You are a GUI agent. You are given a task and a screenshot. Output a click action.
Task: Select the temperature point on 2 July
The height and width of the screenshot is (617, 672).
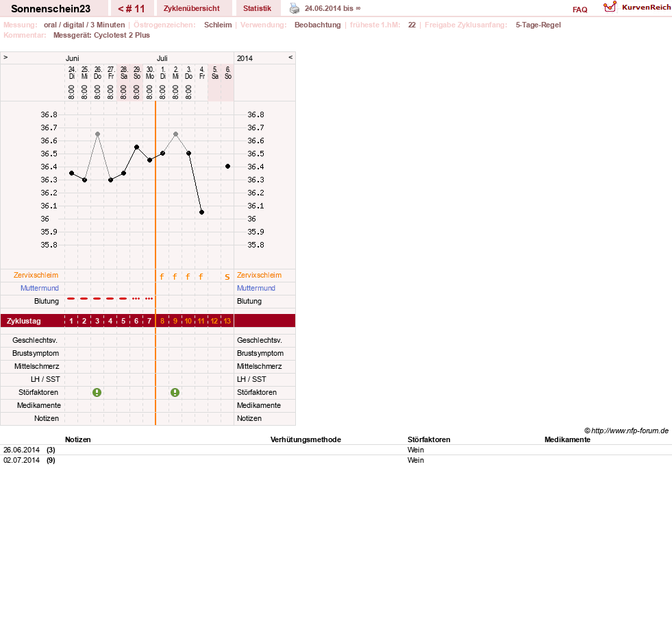[176, 134]
